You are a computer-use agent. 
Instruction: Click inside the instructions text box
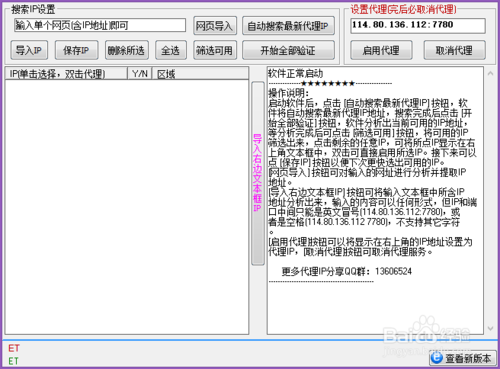[375, 201]
